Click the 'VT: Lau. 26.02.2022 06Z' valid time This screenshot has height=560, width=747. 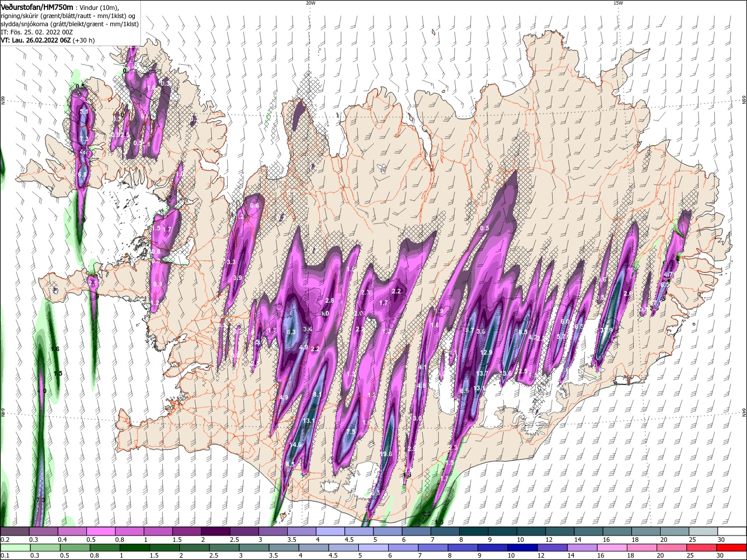pos(36,40)
